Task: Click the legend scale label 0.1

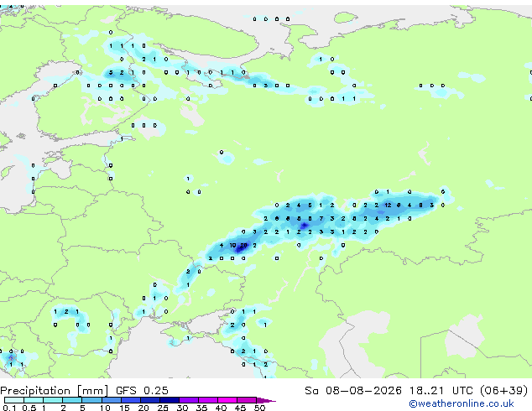Action: pos(9,408)
